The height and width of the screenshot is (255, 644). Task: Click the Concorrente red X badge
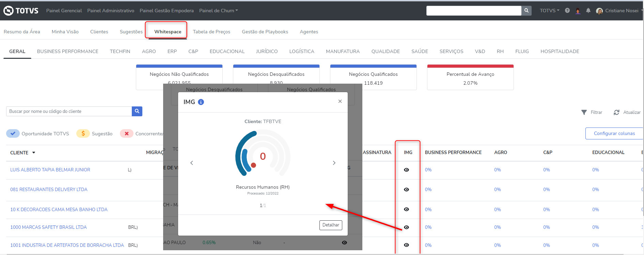[127, 134]
